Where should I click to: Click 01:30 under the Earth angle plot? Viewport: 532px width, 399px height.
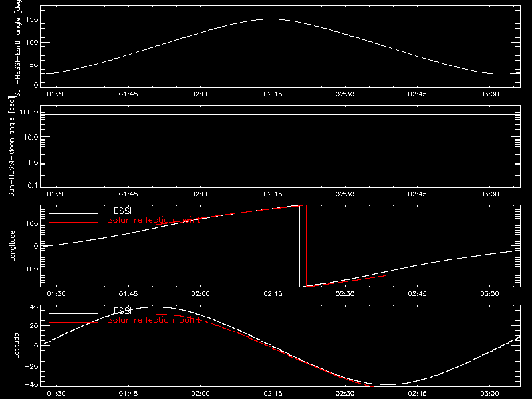click(x=56, y=94)
